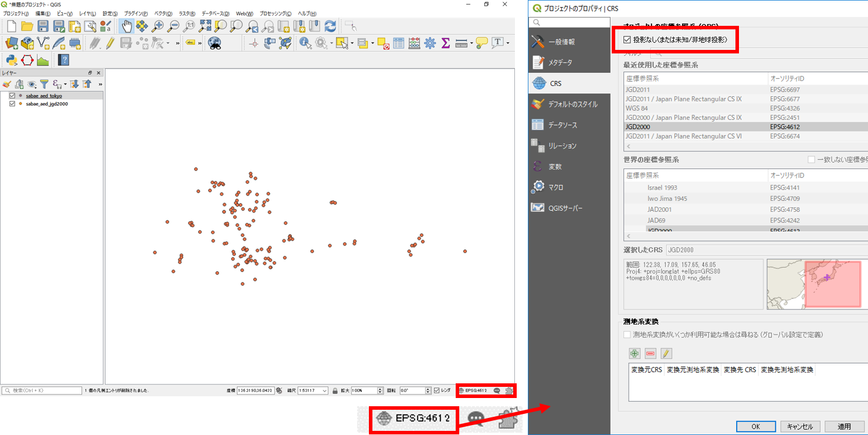Click the green add datum transform button
This screenshot has width=868, height=435.
click(635, 353)
